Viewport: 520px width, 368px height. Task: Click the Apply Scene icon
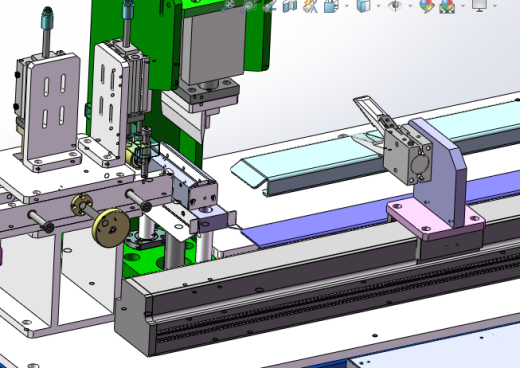pyautogui.click(x=447, y=6)
